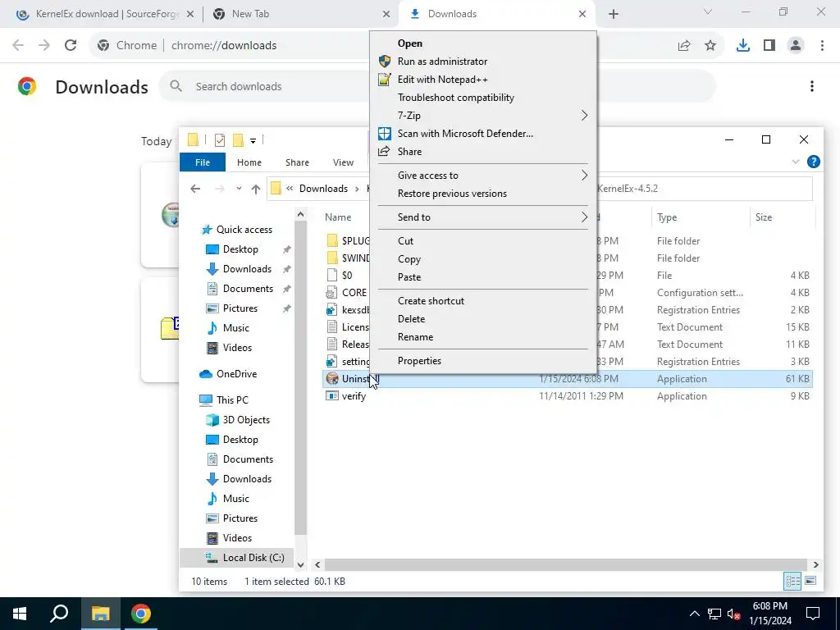Open pinned Pictures under Quick access
The height and width of the screenshot is (630, 840).
[240, 308]
